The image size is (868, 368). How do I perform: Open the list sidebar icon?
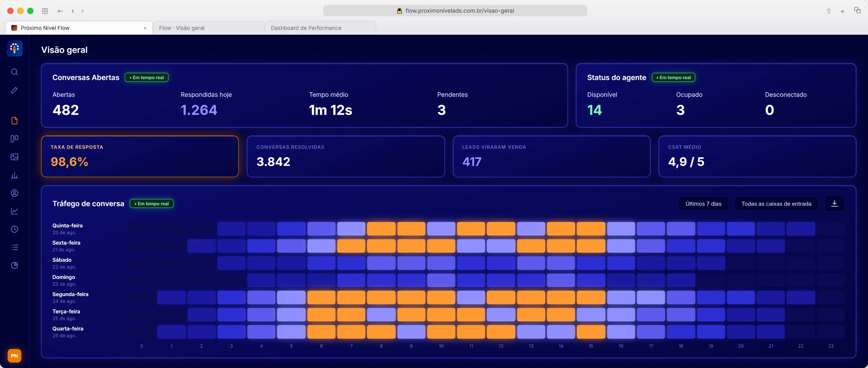pyautogui.click(x=14, y=247)
